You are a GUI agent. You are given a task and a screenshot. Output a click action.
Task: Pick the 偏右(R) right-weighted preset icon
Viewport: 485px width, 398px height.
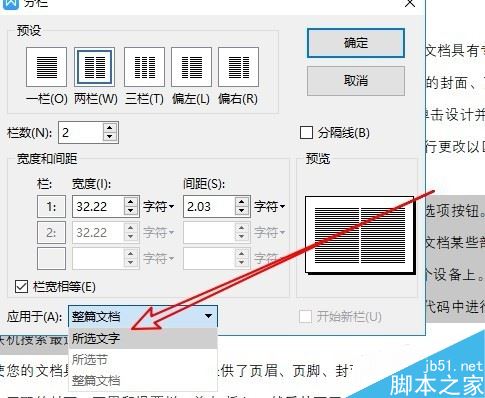tap(238, 67)
